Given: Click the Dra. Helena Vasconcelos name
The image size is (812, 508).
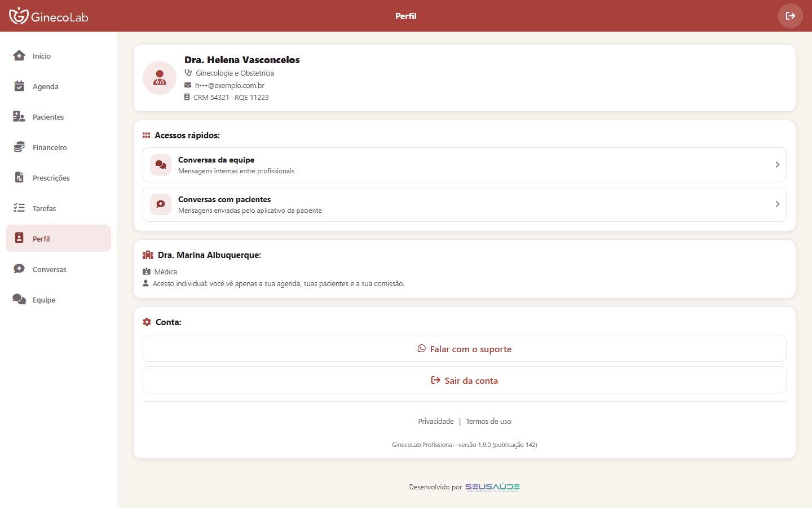Looking at the screenshot, I should point(242,60).
